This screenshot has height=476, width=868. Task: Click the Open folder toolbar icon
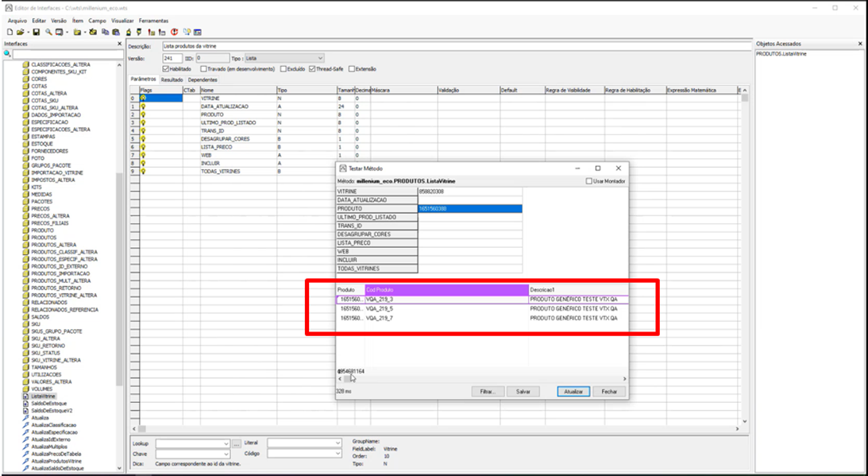pos(20,32)
